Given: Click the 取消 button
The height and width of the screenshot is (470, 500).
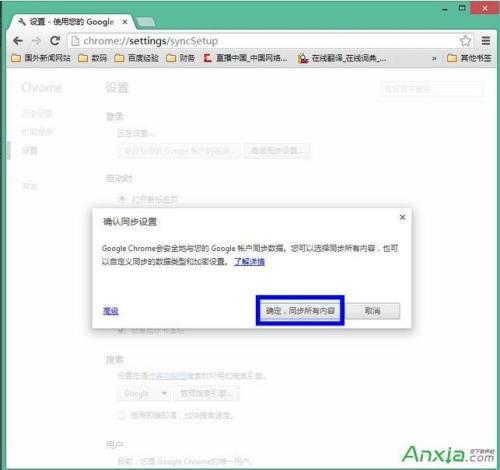Looking at the screenshot, I should pyautogui.click(x=372, y=311).
